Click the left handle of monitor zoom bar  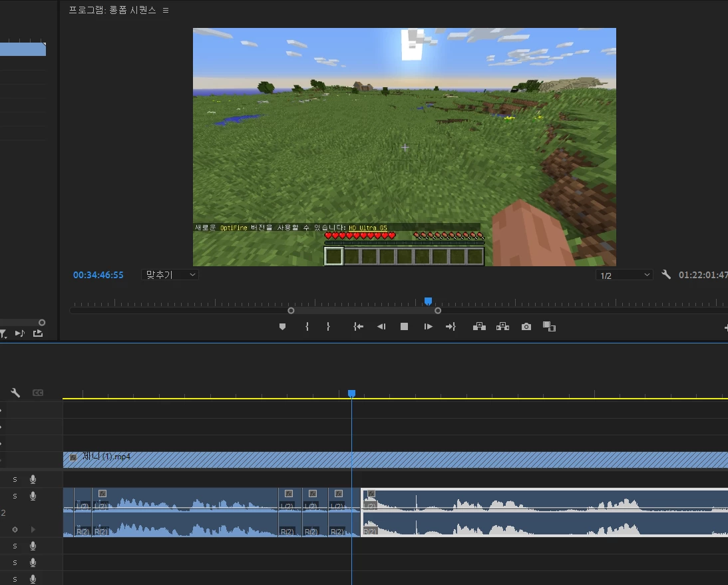point(291,311)
